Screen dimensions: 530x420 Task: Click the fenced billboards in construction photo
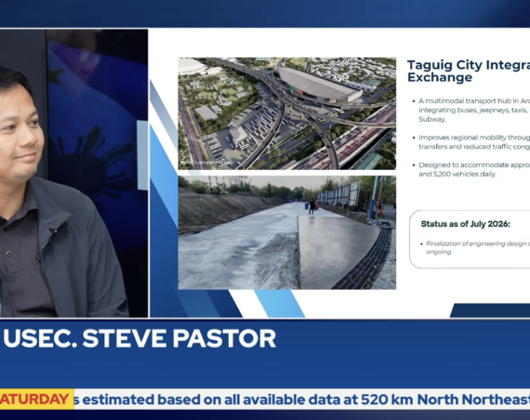pos(338,194)
